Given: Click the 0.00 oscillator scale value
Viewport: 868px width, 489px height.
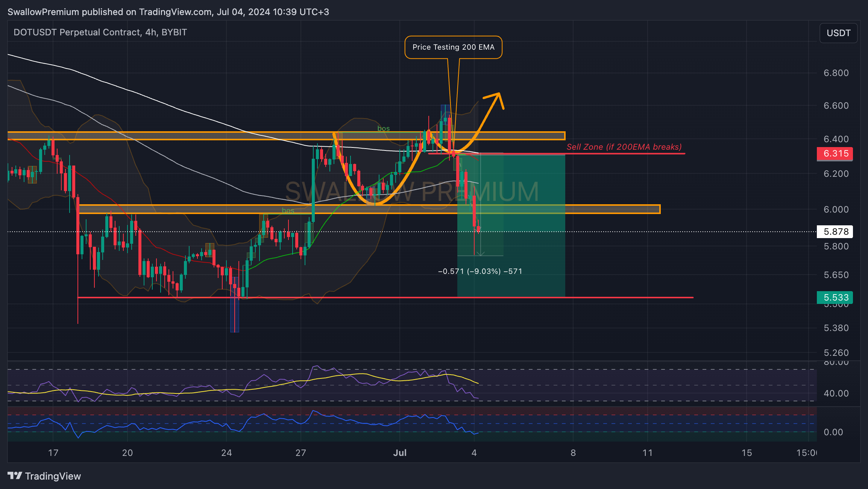Looking at the screenshot, I should [x=833, y=432].
